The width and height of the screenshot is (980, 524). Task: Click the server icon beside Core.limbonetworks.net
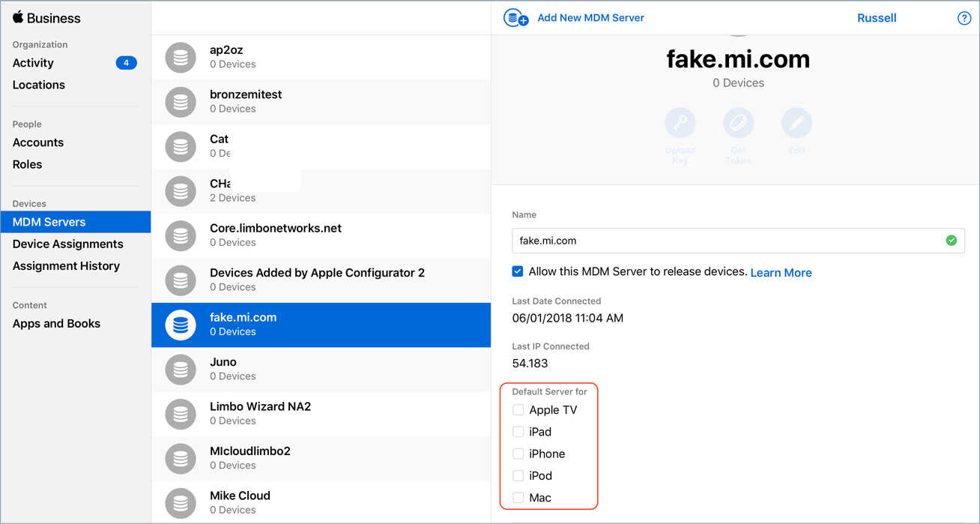pos(181,235)
